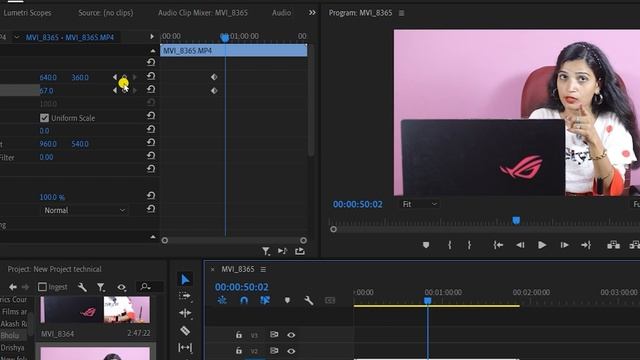Toggle V2 sync lock
Image resolution: width=640 pixels, height=360 pixels.
[x=274, y=351]
